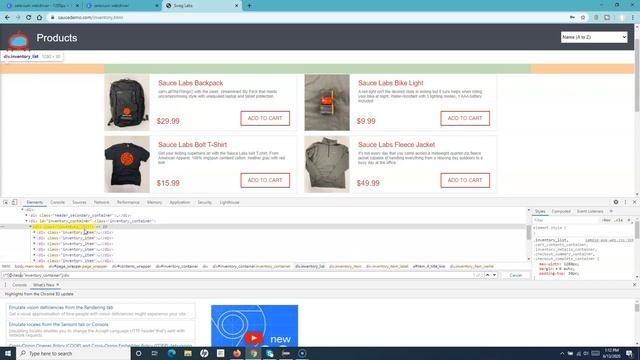Reload the page with the refresh icon
Screen dimensions: 640x360
pos(29,18)
